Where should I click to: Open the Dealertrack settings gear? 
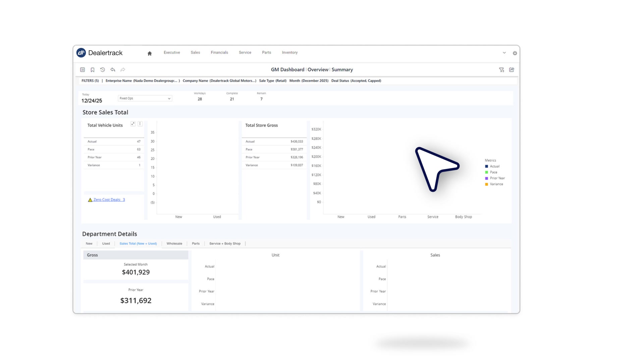click(x=515, y=53)
